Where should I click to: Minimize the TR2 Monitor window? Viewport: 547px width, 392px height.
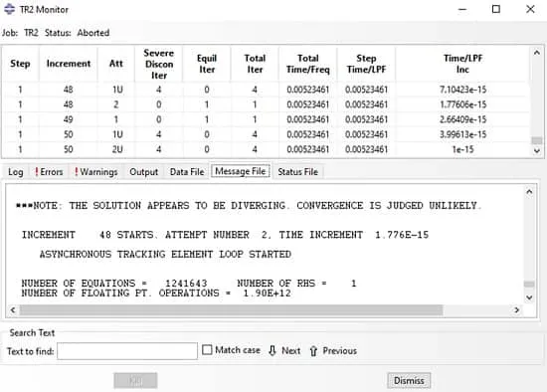[462, 9]
